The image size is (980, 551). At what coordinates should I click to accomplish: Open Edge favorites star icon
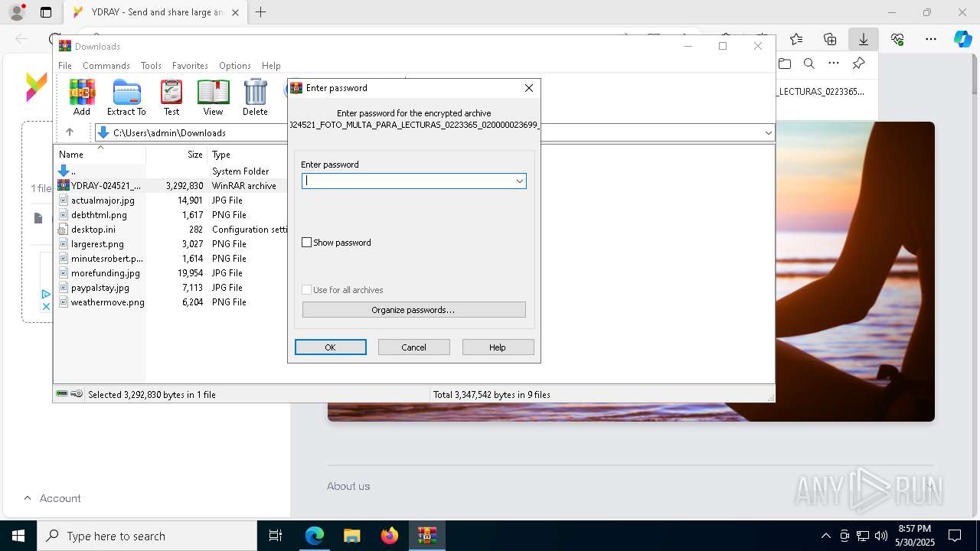point(796,39)
